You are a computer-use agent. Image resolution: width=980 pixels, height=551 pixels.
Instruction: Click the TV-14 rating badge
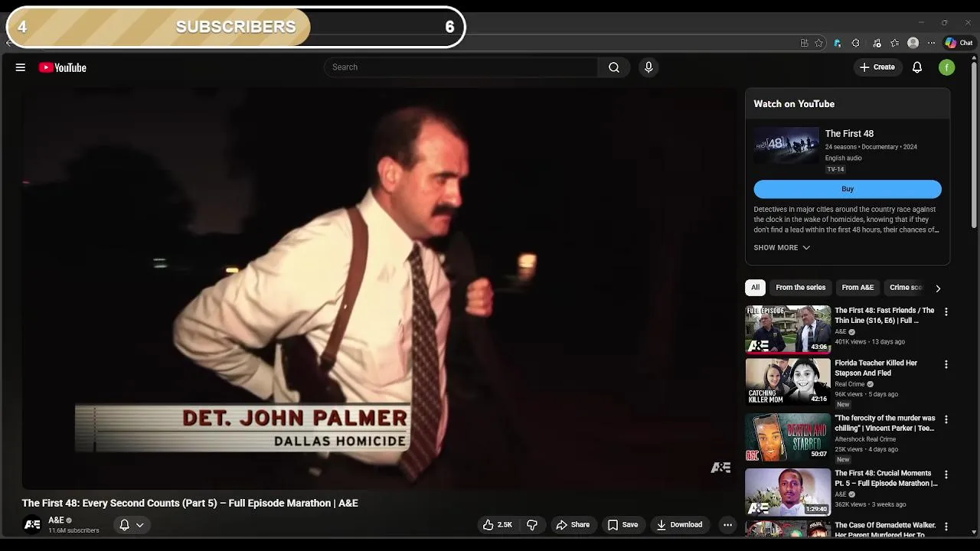tap(835, 169)
